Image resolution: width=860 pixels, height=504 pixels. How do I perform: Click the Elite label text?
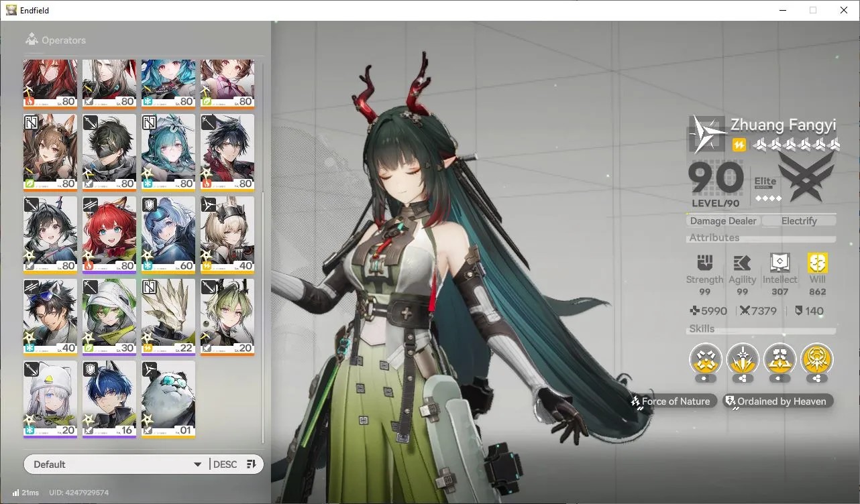765,181
